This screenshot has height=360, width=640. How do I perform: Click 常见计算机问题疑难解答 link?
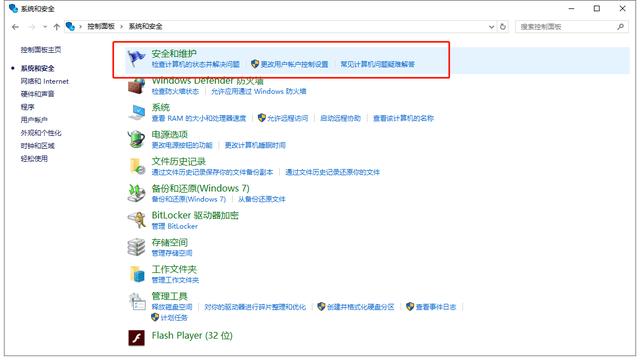[x=378, y=64]
